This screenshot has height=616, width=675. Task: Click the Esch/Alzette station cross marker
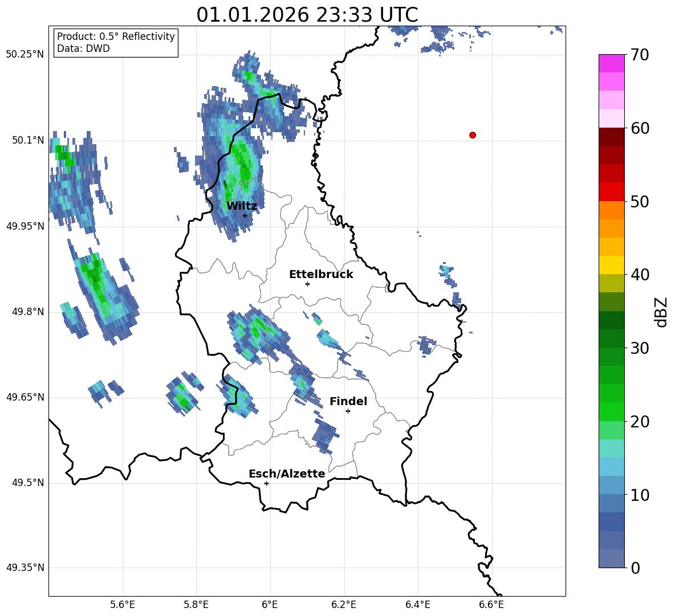click(266, 483)
